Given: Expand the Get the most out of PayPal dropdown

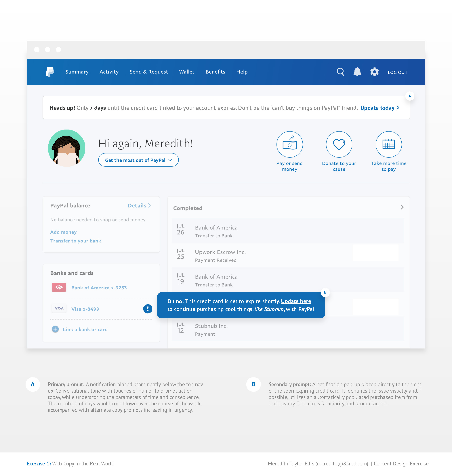Looking at the screenshot, I should pos(138,160).
